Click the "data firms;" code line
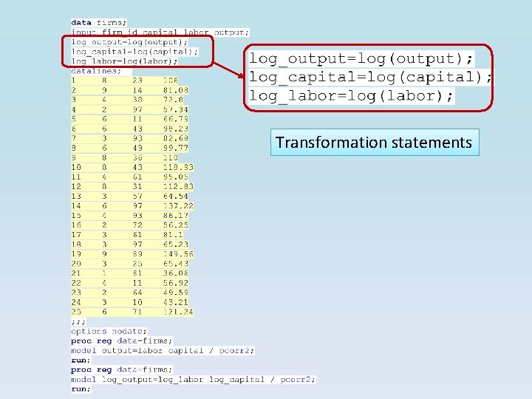Viewport: 532px width, 399px height. pos(99,23)
